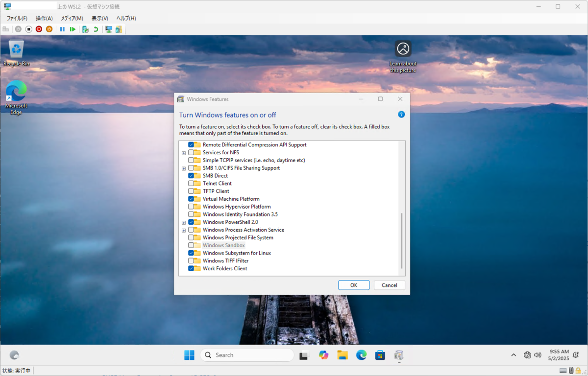588x376 pixels.
Task: Uncheck Windows Subsystem for Linux
Action: pos(191,253)
